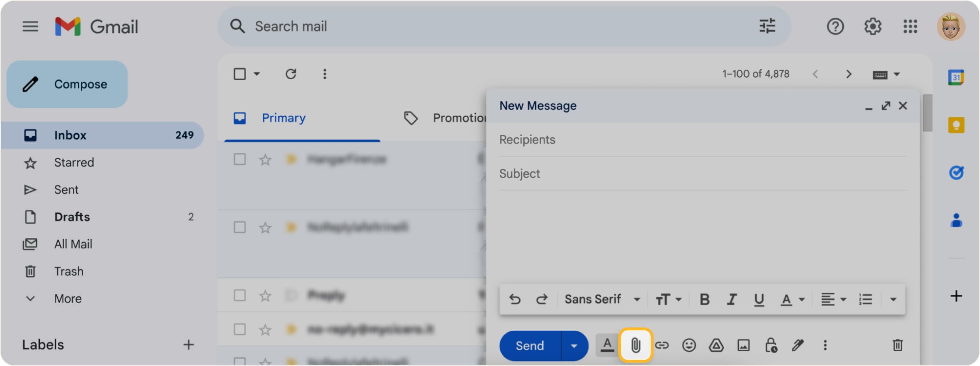Image resolution: width=980 pixels, height=366 pixels.
Task: Open the text size dropdown
Action: [668, 299]
